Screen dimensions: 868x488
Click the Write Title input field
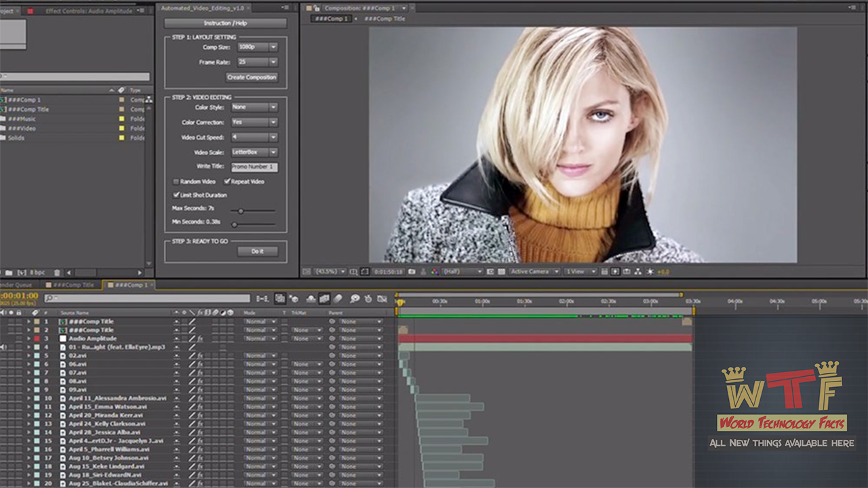pos(254,167)
